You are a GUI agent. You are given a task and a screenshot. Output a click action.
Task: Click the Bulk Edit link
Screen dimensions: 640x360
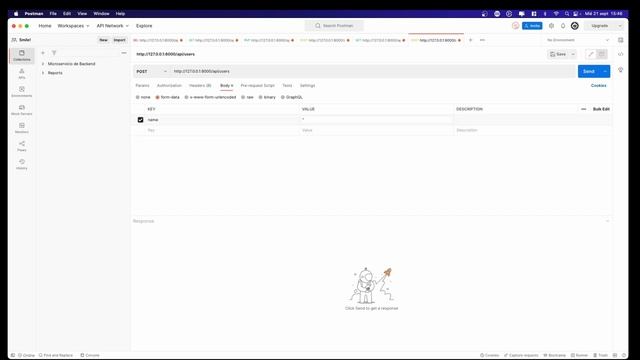tap(601, 109)
